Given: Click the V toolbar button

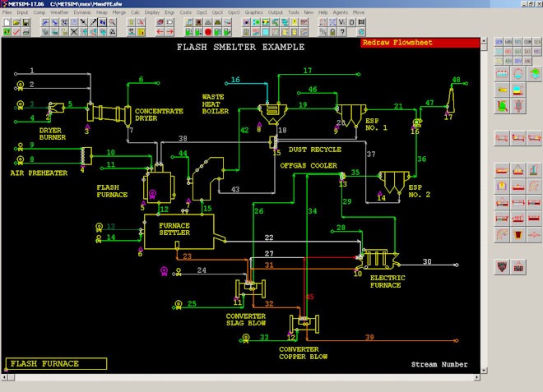Looking at the screenshot, I should pyautogui.click(x=342, y=22).
